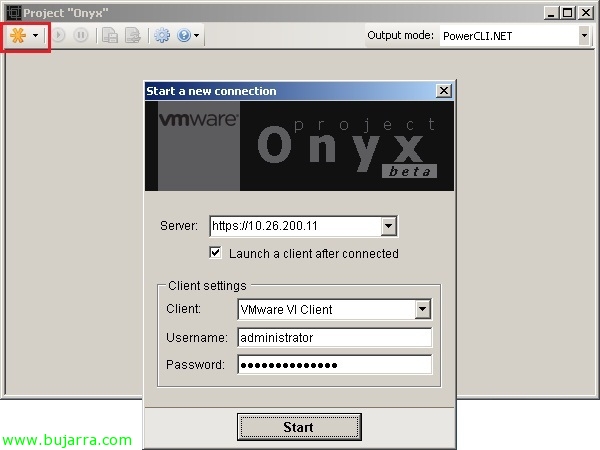Screen dimensions: 600x450
Task: Open the Output mode PowerCLI.NET dropdown
Action: tap(584, 36)
